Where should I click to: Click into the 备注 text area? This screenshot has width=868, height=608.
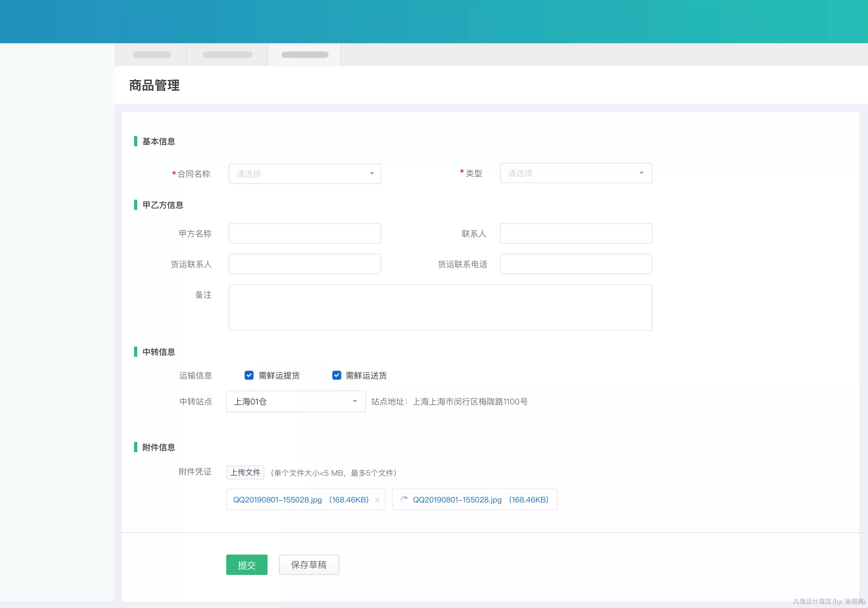(440, 307)
